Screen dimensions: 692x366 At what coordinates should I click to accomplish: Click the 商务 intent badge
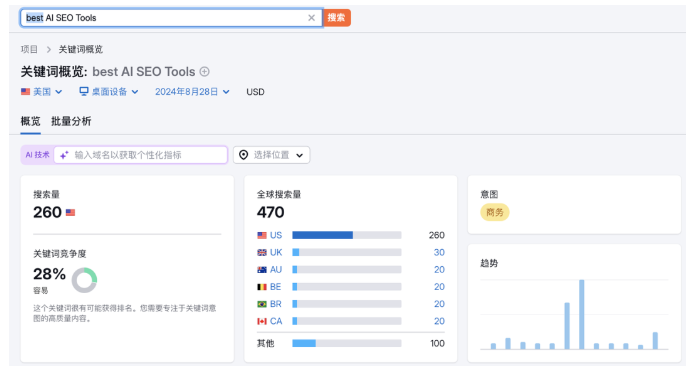coord(495,212)
